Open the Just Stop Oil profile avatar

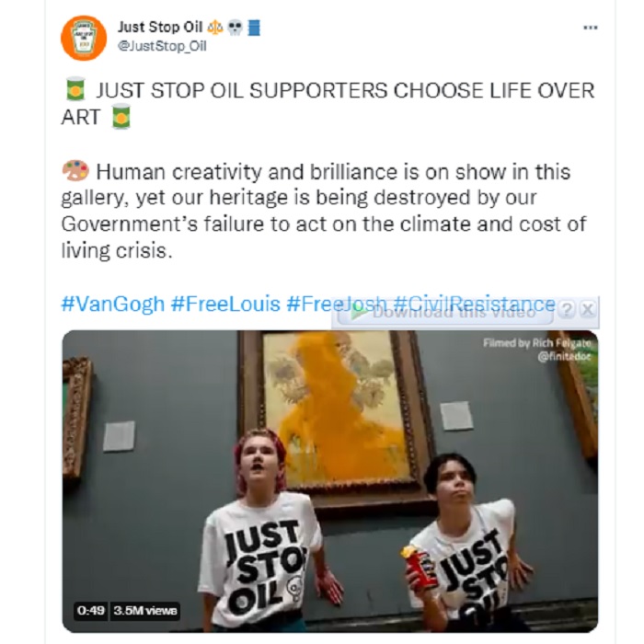84,39
